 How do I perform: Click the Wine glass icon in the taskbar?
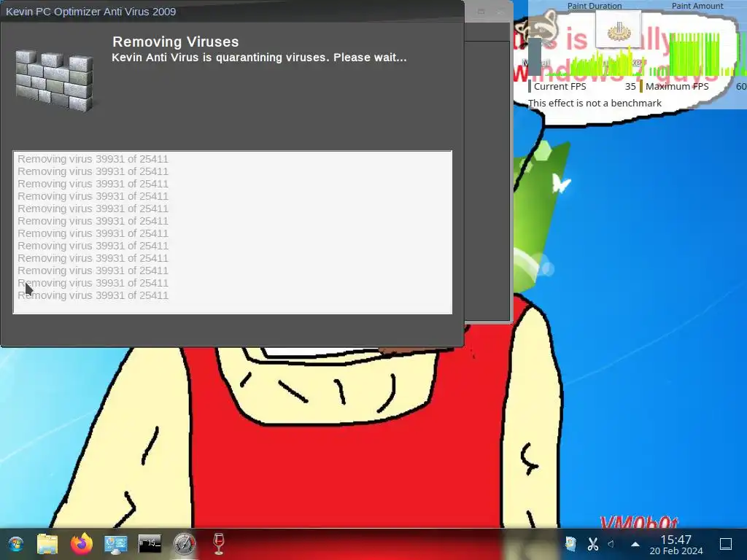tap(219, 544)
